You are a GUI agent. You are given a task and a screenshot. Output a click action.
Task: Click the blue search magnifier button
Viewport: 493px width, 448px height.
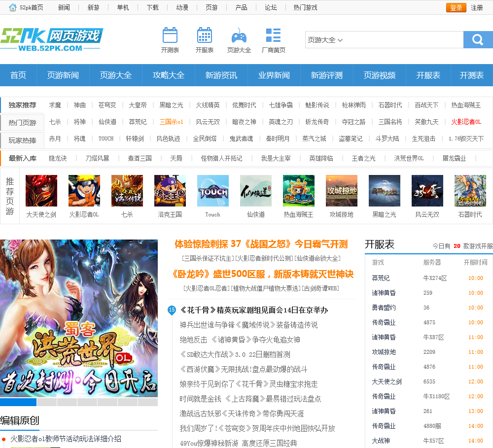pos(478,39)
